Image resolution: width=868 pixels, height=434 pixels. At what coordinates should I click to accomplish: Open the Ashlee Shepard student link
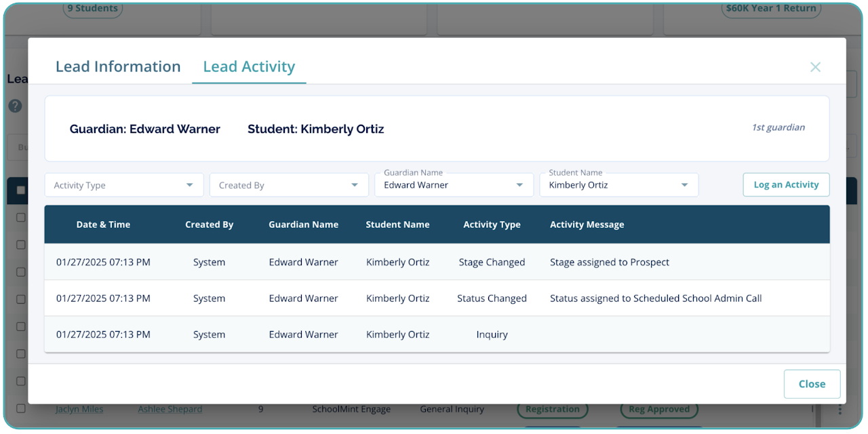170,410
